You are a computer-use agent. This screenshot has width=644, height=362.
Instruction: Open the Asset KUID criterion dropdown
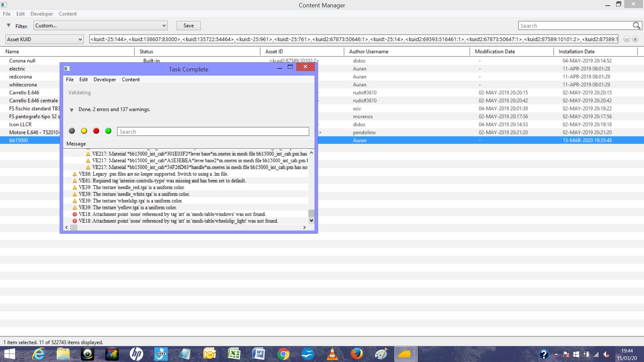[x=44, y=39]
